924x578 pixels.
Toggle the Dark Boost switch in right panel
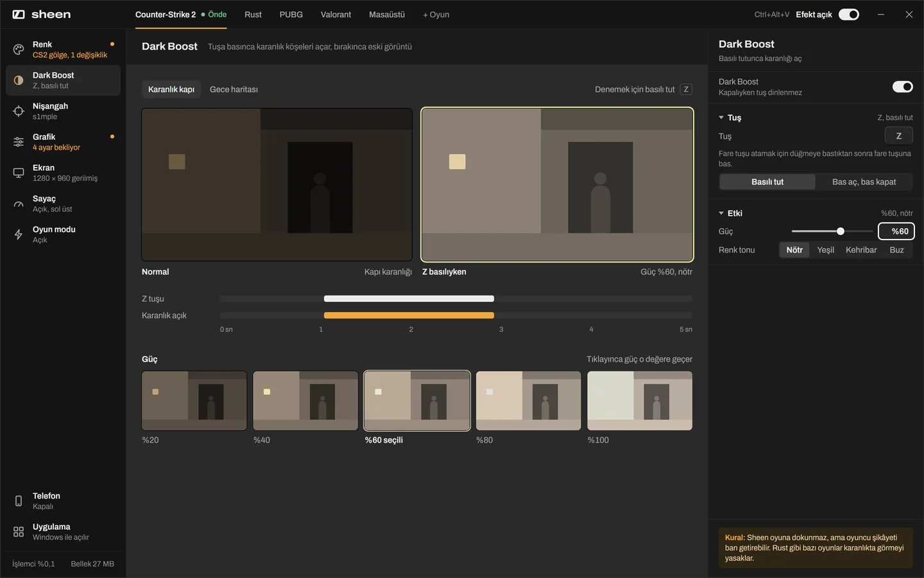(x=903, y=87)
